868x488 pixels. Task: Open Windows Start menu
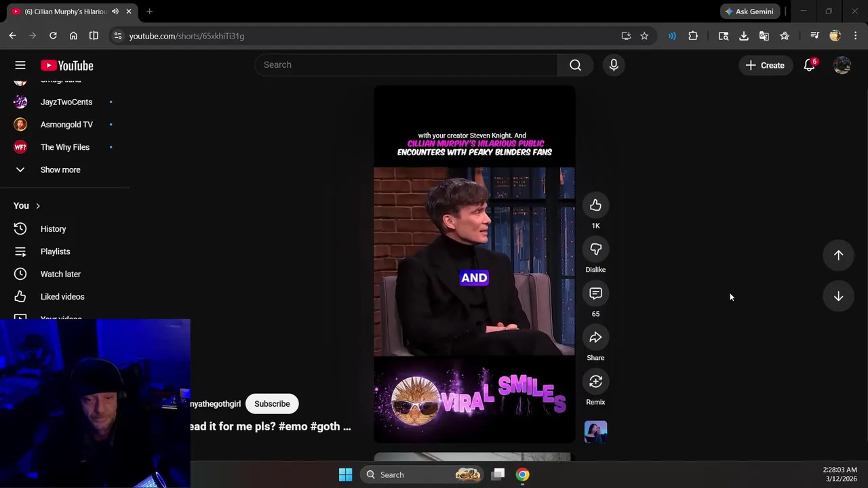[x=345, y=474]
